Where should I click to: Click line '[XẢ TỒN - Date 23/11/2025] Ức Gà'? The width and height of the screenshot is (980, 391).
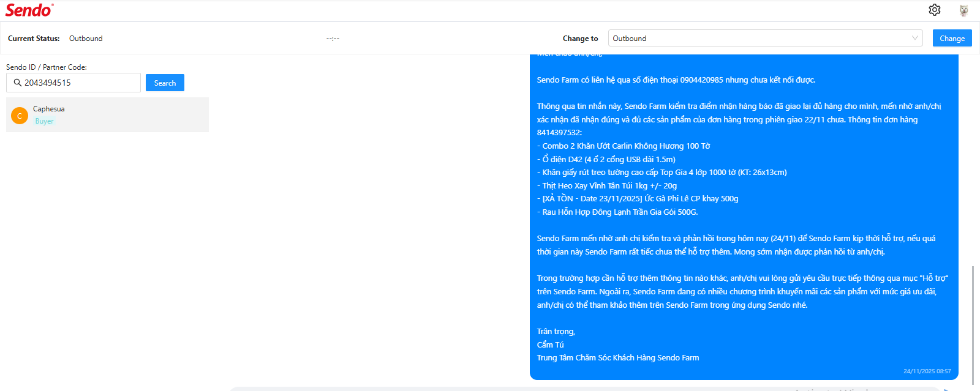point(638,198)
